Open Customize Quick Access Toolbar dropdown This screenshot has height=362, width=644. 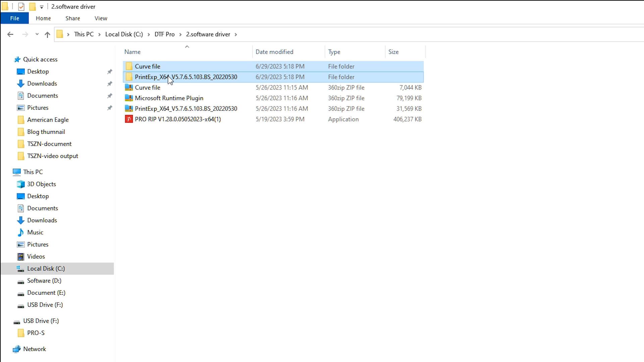(42, 7)
